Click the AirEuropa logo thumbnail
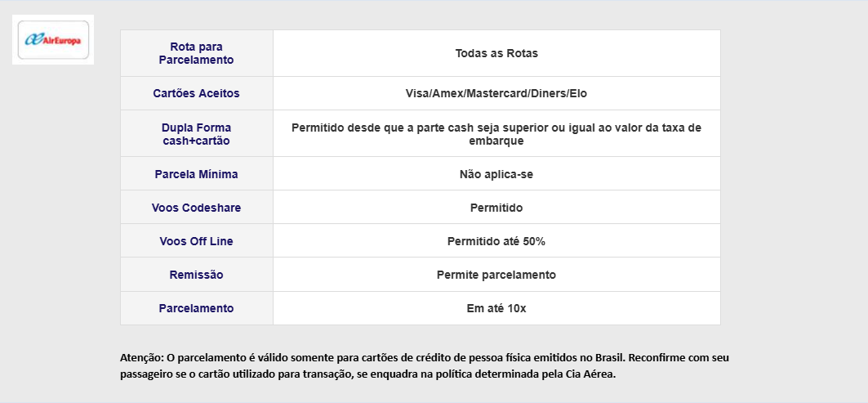The image size is (868, 403). pos(53,40)
